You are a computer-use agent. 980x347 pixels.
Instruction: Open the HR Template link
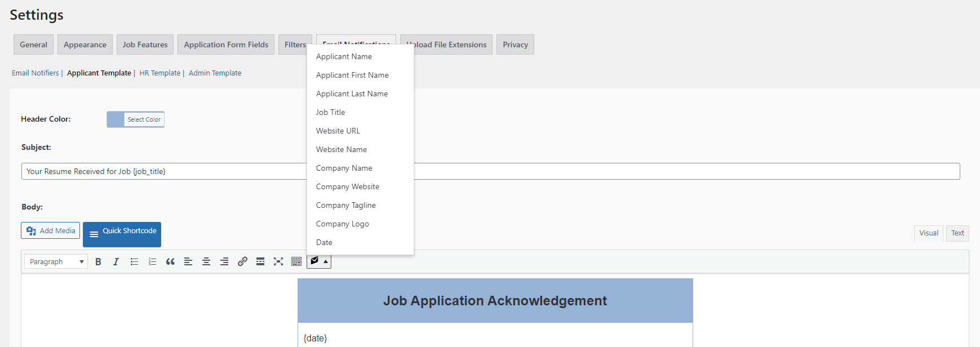point(160,73)
